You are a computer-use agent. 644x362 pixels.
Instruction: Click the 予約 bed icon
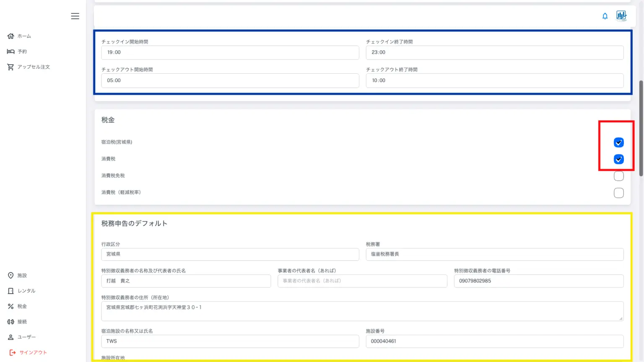(11, 52)
